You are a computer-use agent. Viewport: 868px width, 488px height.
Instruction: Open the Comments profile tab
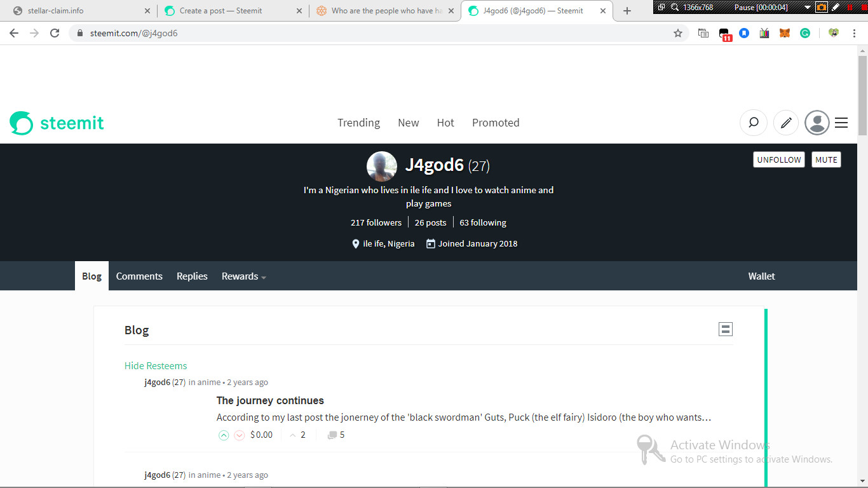(x=139, y=276)
